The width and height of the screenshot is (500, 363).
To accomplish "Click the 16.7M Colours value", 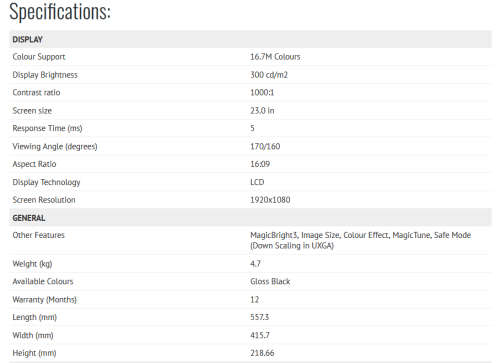I will pos(275,57).
